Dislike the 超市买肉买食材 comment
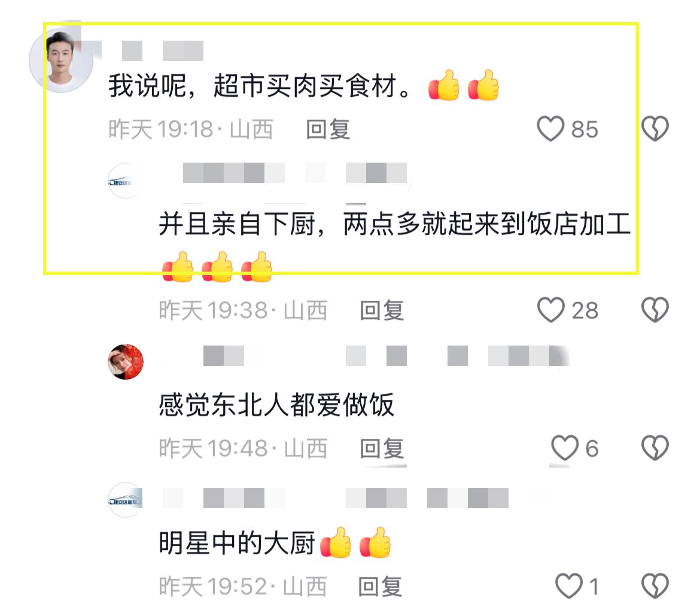This screenshot has height=611, width=700. pyautogui.click(x=655, y=129)
